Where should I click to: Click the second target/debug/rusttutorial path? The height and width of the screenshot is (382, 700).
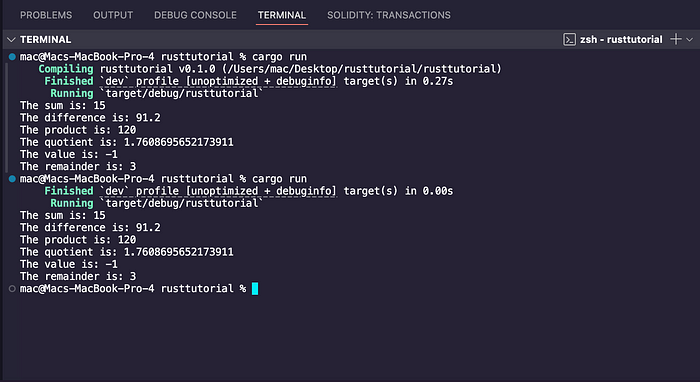(181, 203)
